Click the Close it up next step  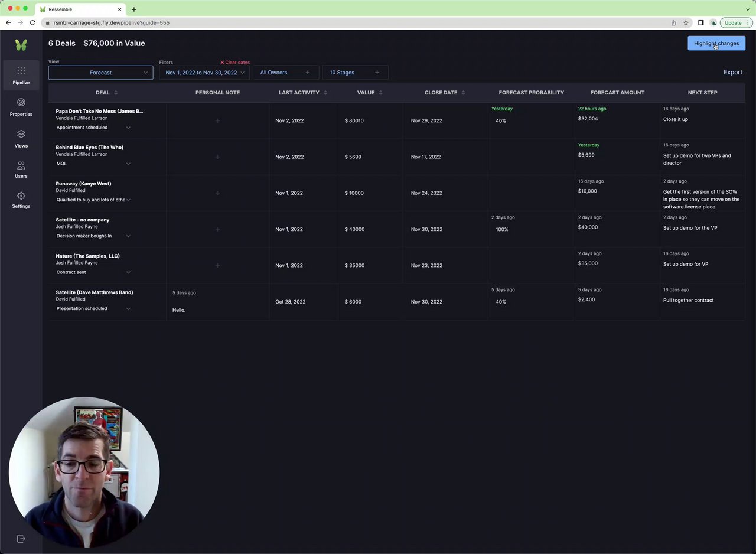[676, 119]
